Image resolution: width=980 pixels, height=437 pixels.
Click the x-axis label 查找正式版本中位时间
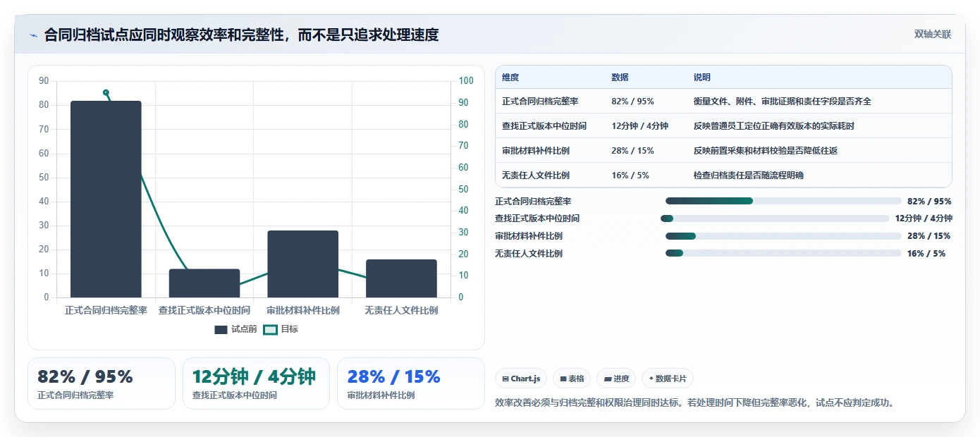point(204,310)
